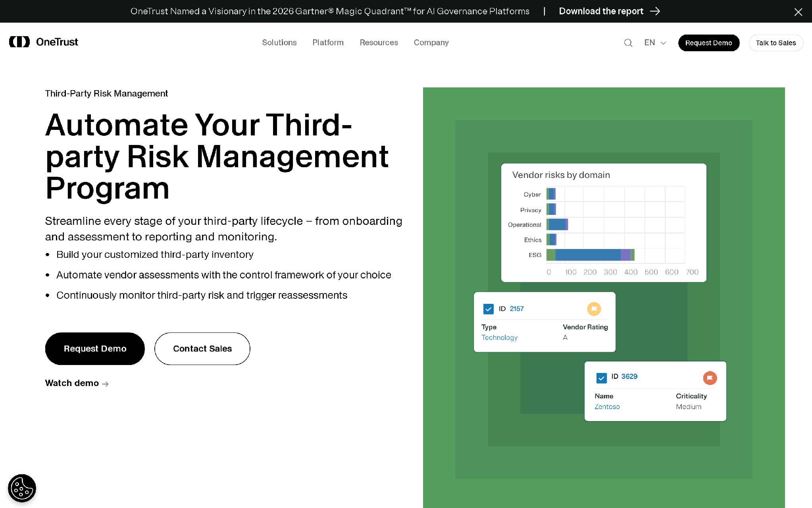Click the arrow beside Watch demo
812x508 pixels.
(105, 384)
